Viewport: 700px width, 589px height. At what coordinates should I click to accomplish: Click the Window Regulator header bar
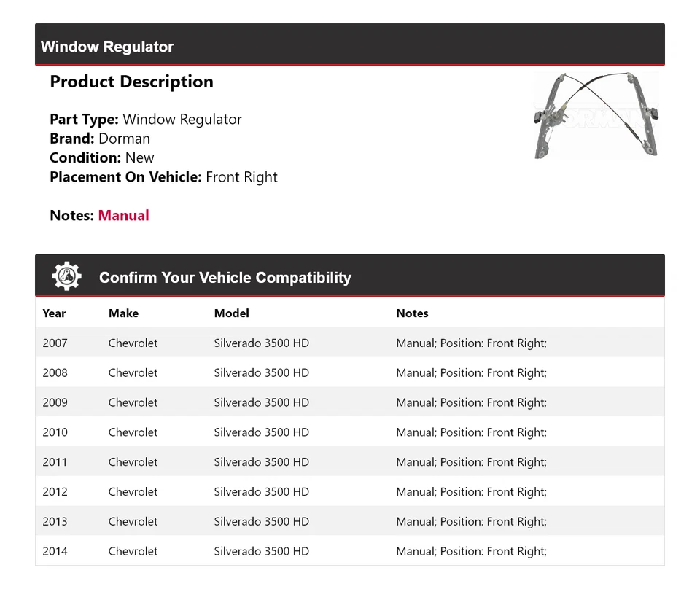[x=107, y=46]
